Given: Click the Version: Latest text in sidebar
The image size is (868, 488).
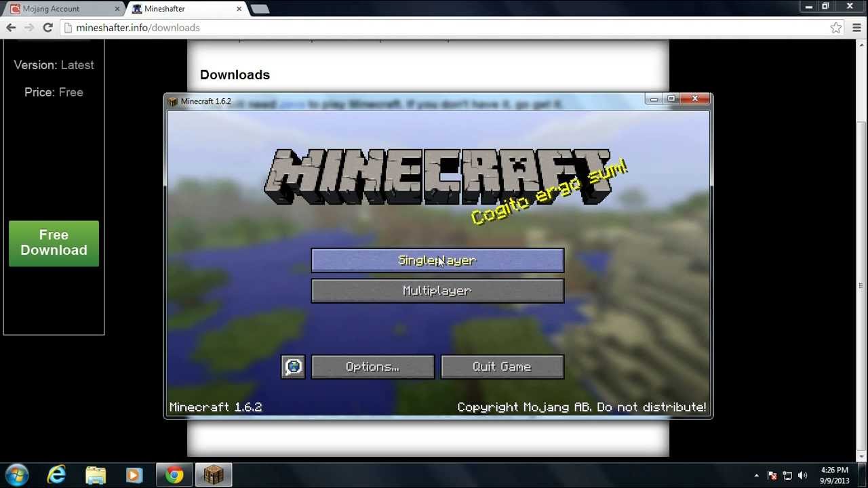Looking at the screenshot, I should point(54,65).
